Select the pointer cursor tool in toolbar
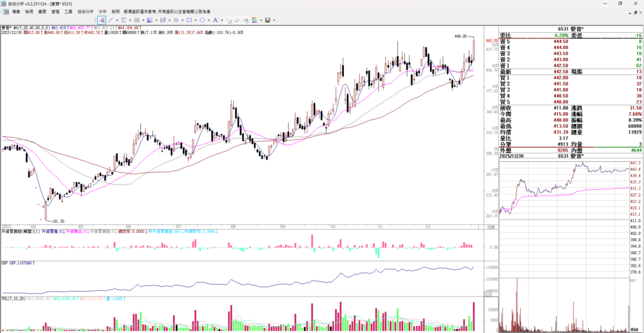644x333 pixels. [x=102, y=20]
